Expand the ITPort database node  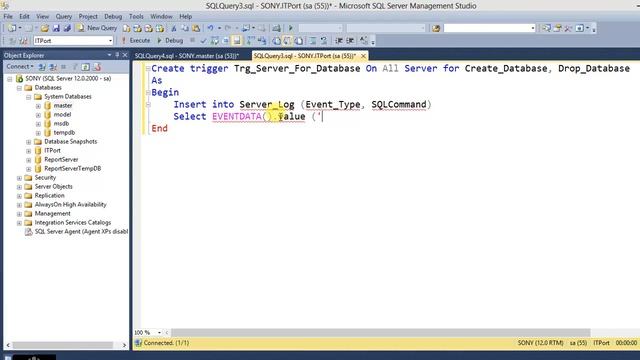pyautogui.click(x=29, y=151)
